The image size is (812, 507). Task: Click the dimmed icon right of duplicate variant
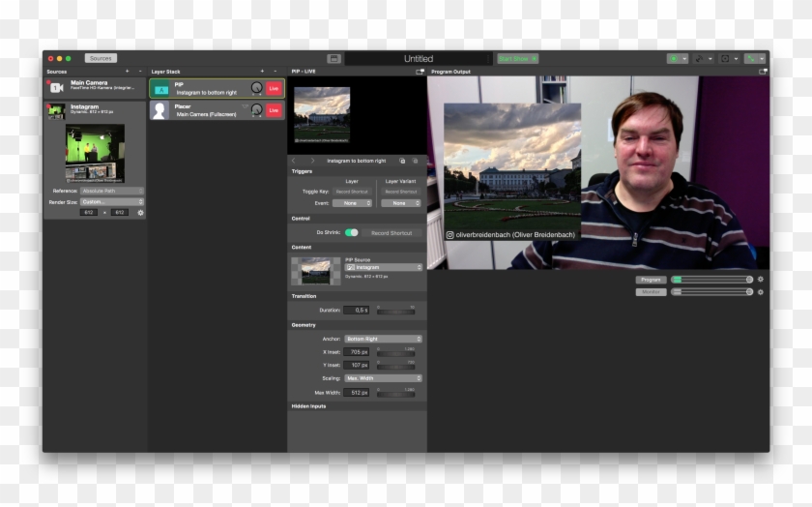(415, 161)
